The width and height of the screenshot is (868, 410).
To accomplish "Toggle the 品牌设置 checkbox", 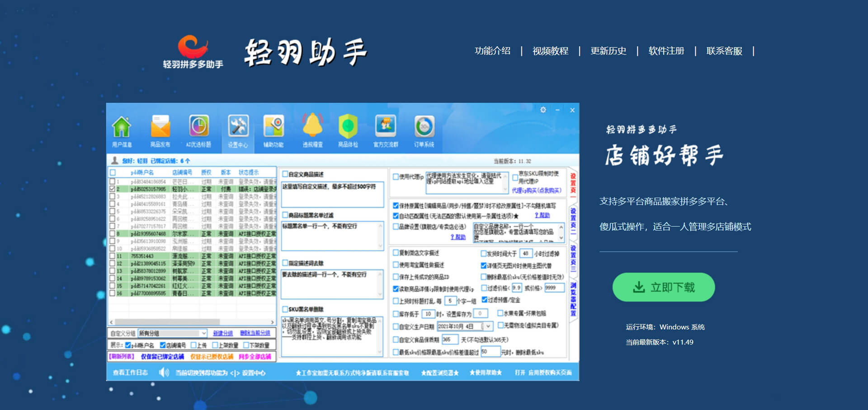I will click(x=396, y=226).
